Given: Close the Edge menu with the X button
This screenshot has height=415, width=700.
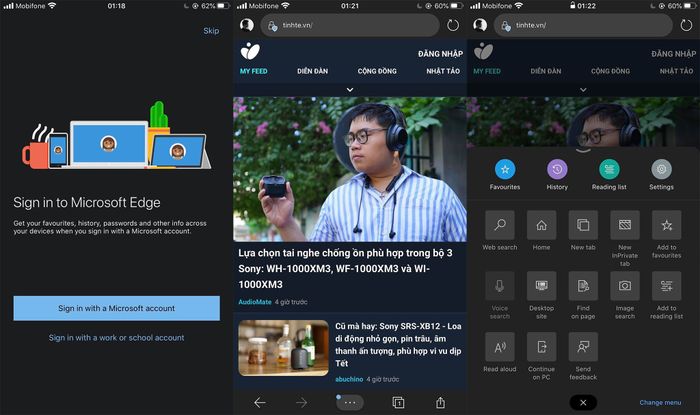Looking at the screenshot, I should [x=583, y=403].
